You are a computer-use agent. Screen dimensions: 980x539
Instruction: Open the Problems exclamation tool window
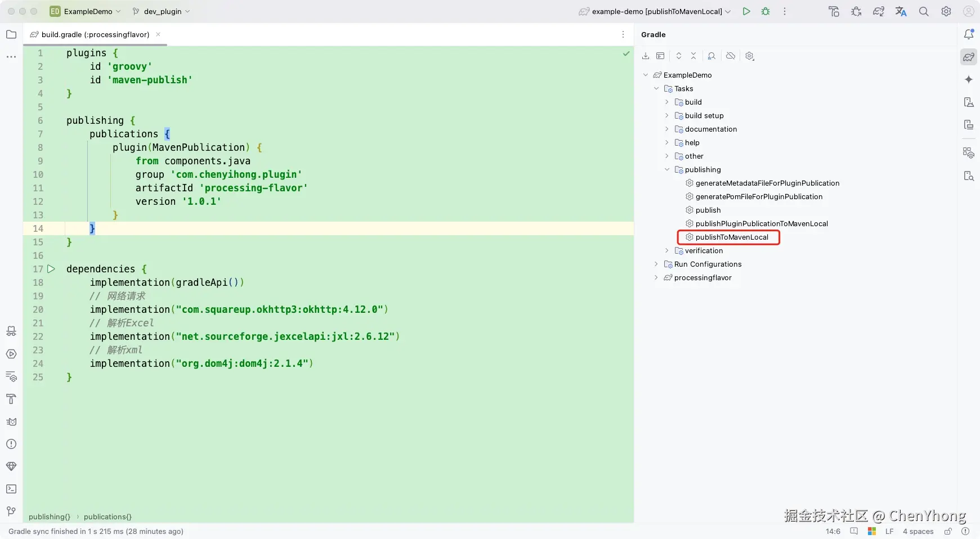click(11, 444)
